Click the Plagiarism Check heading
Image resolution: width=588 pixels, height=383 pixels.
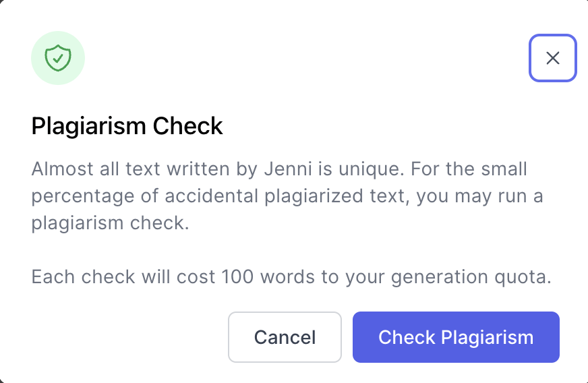pos(127,125)
